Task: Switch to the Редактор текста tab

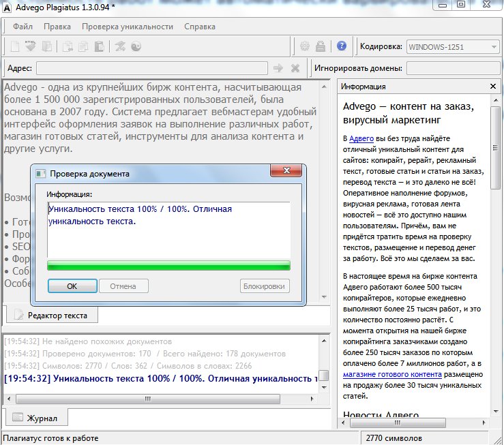Action: (52, 316)
